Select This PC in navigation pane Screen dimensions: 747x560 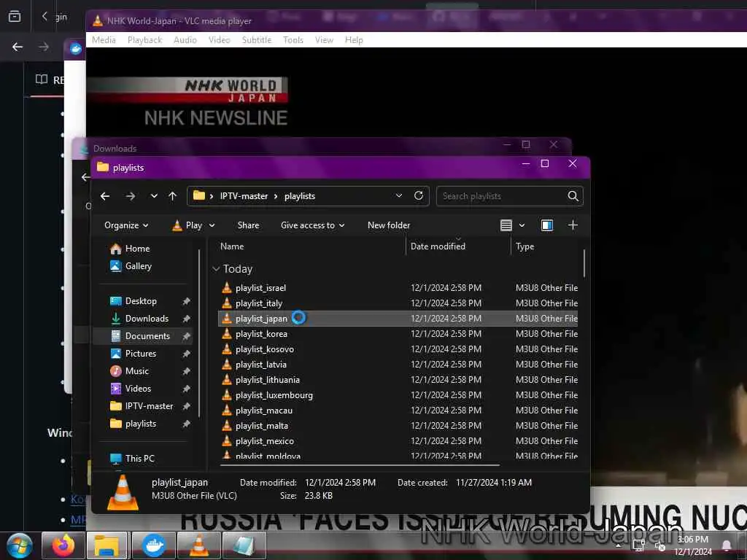coord(133,459)
